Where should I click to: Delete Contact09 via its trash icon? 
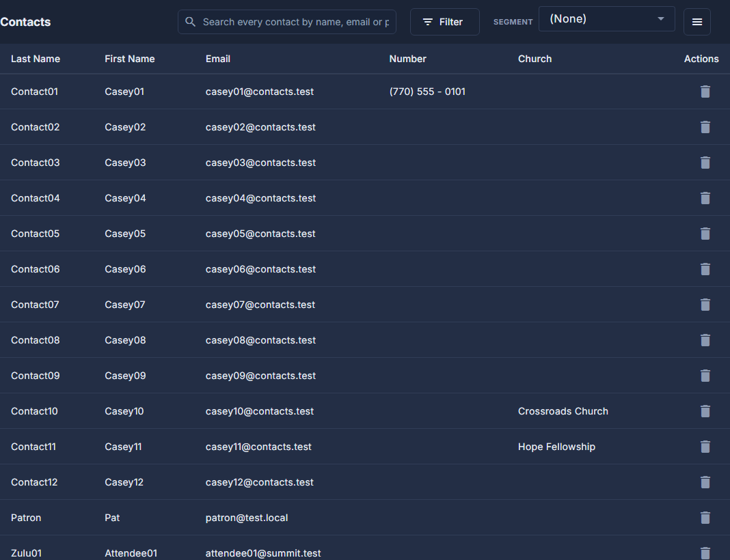point(705,376)
